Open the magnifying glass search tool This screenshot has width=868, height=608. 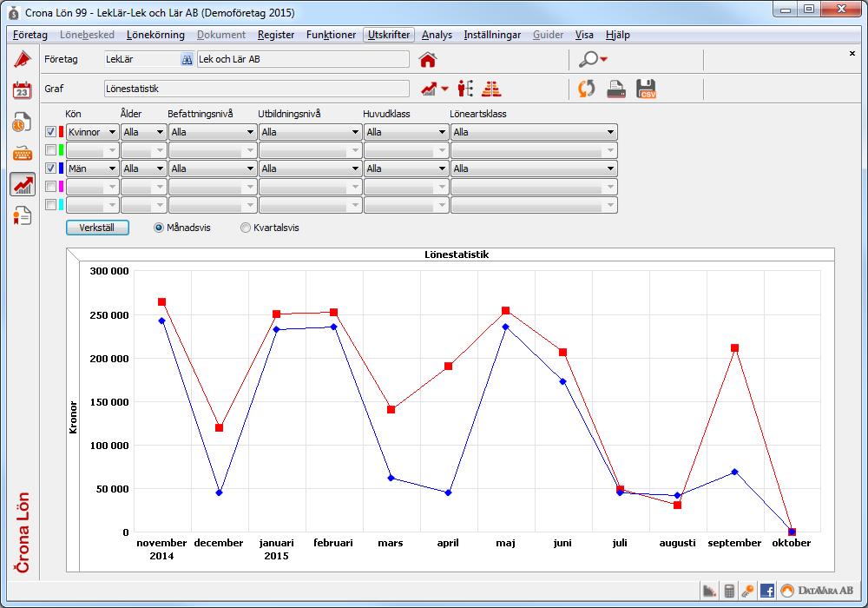click(x=589, y=59)
